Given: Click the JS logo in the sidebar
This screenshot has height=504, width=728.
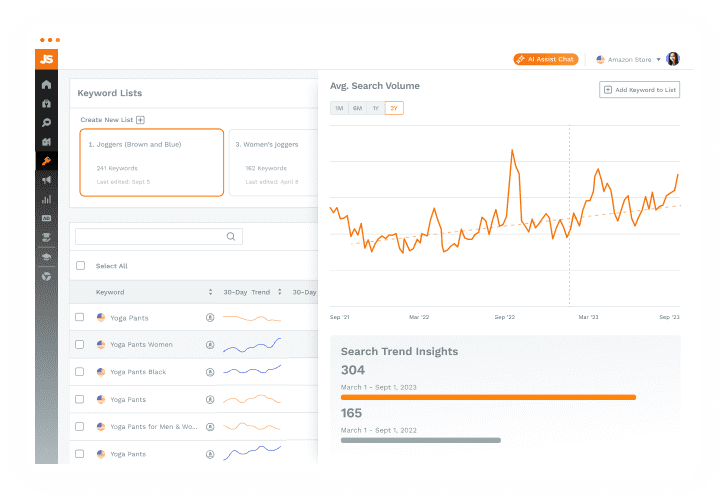Looking at the screenshot, I should tap(46, 59).
